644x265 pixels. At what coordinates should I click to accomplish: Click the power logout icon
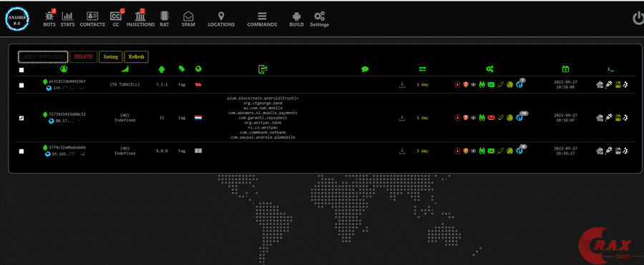point(638,19)
